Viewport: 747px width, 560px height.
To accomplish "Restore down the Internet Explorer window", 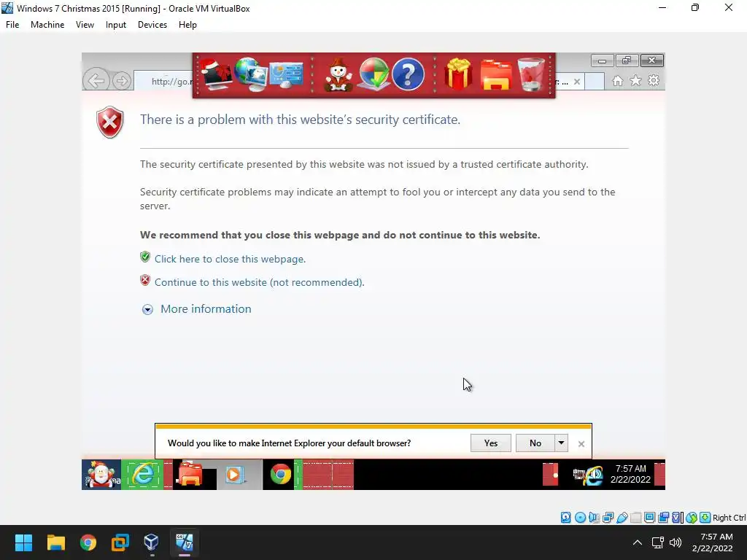I will pyautogui.click(x=627, y=61).
